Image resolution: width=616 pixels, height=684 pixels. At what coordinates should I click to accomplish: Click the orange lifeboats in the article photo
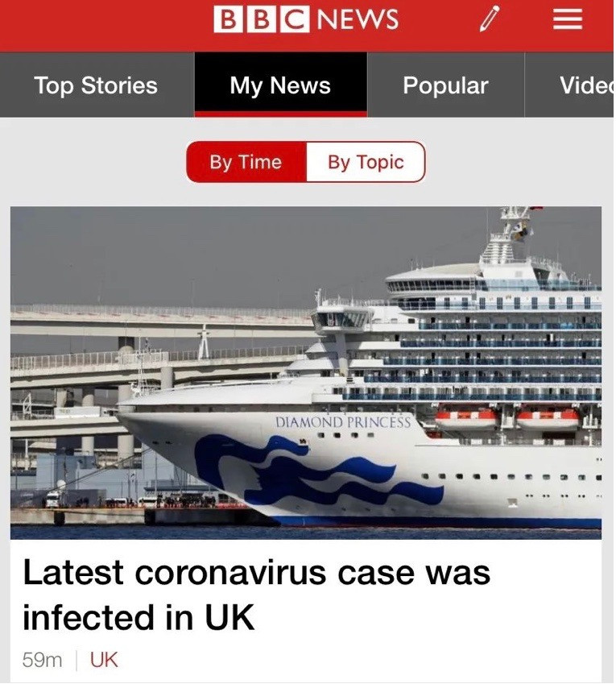point(507,418)
